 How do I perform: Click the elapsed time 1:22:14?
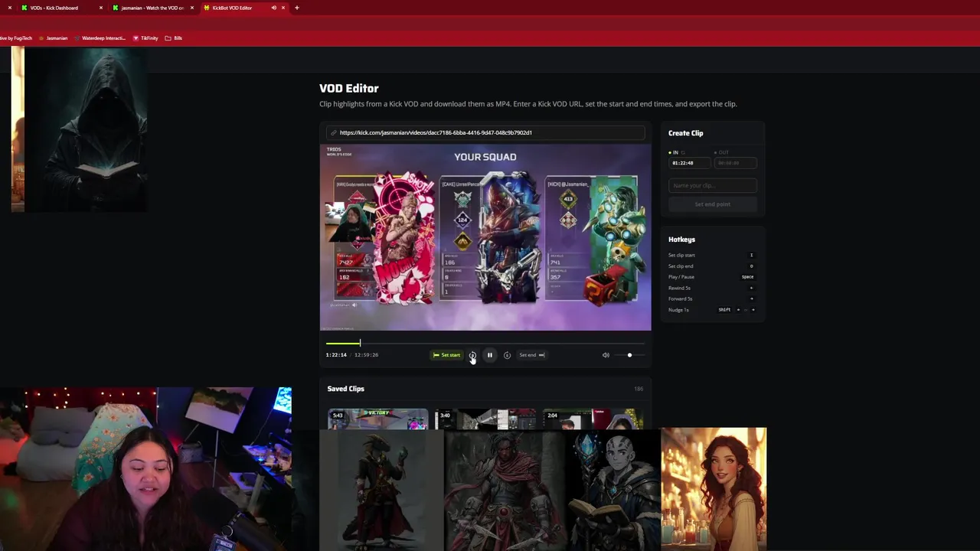pyautogui.click(x=336, y=355)
